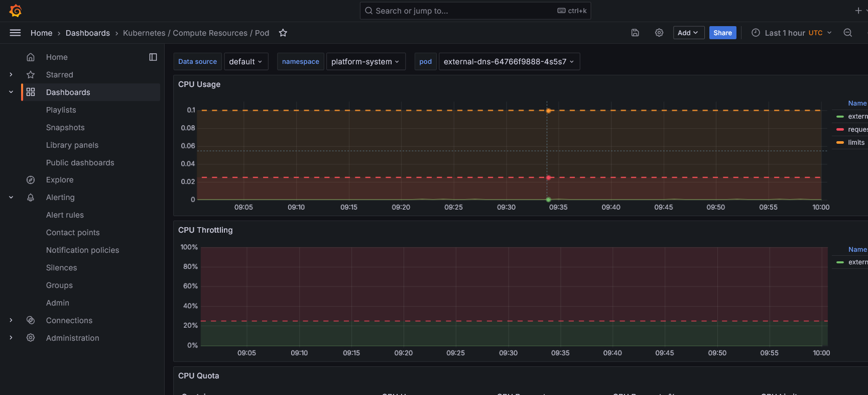Click the Explore compass icon
The height and width of the screenshot is (395, 868).
pyautogui.click(x=31, y=180)
